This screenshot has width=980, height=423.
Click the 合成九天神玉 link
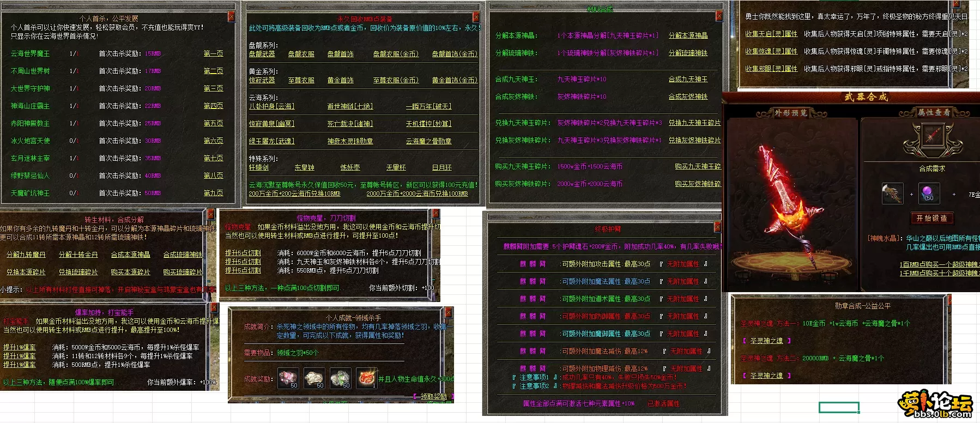point(688,79)
